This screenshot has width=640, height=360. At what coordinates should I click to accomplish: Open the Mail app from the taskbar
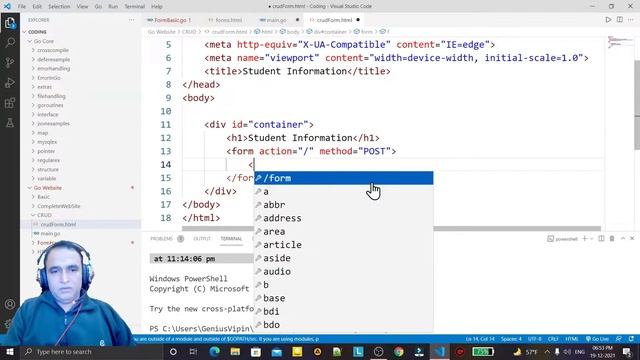tap(276, 351)
